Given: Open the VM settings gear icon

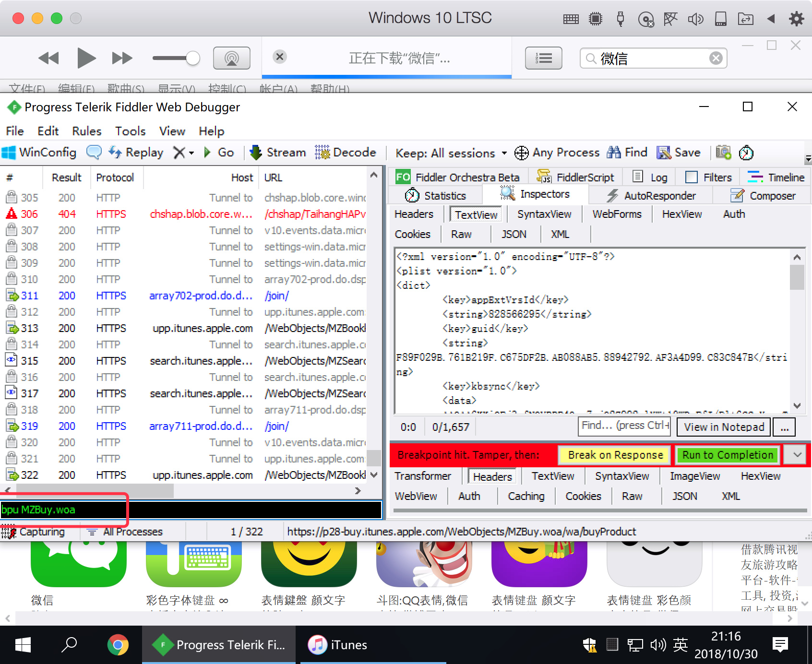Looking at the screenshot, I should coord(797,19).
